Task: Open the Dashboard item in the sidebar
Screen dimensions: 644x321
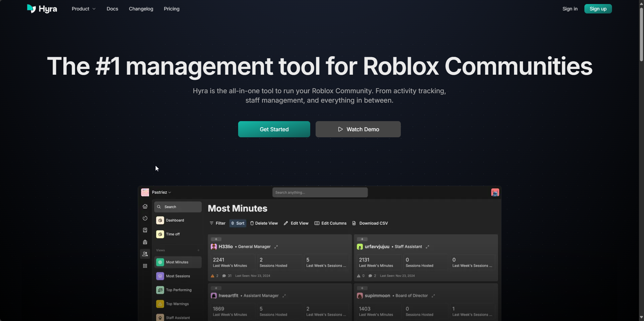Action: [x=178, y=220]
